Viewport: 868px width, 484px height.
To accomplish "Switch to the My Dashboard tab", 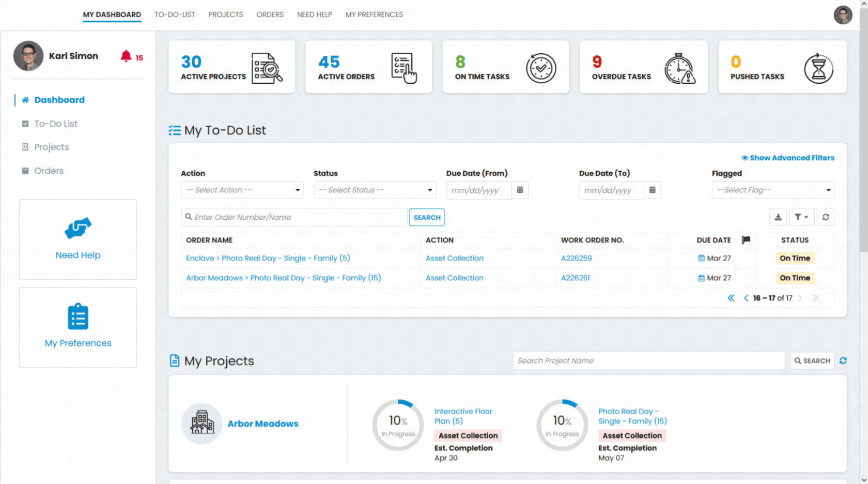I will 112,14.
